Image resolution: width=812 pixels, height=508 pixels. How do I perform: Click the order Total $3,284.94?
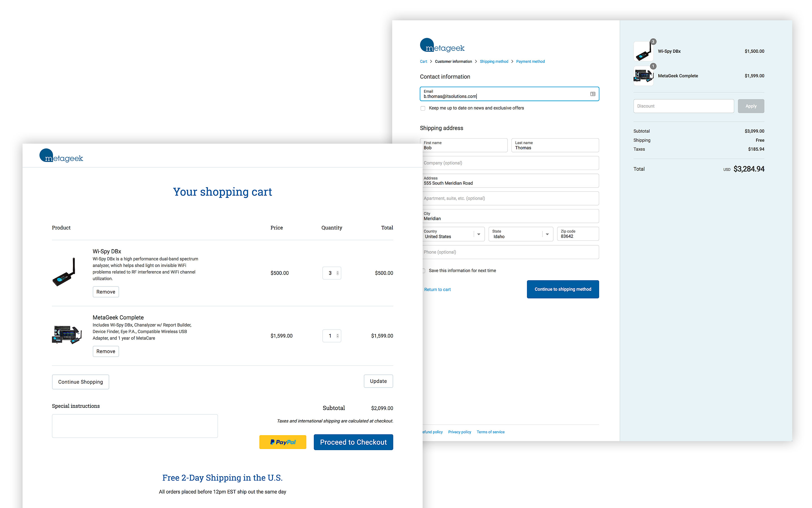[x=749, y=169]
